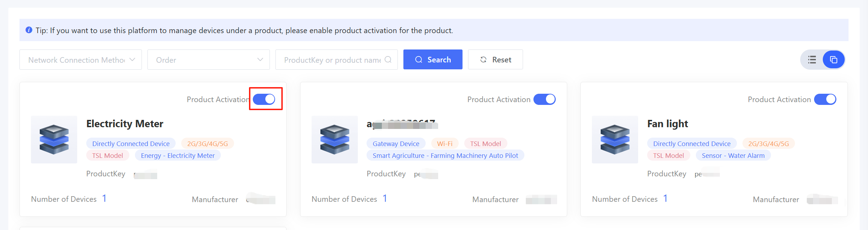Open the Fan light product title
This screenshot has height=230, width=868.
tap(667, 124)
